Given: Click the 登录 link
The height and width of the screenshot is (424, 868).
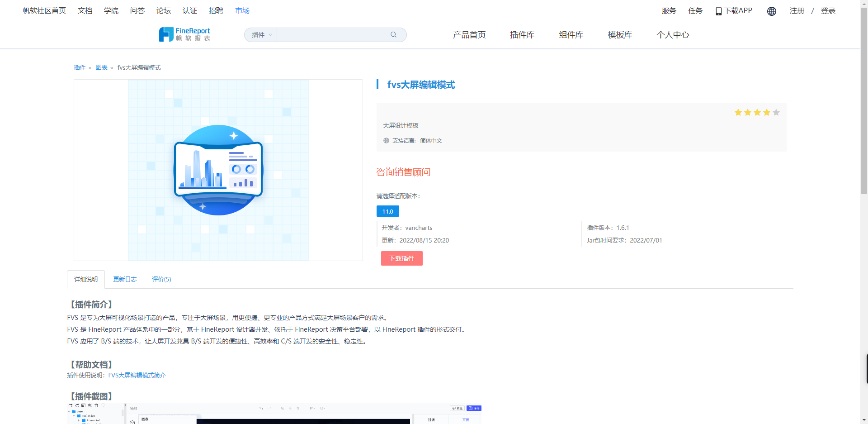Looking at the screenshot, I should click(x=828, y=11).
